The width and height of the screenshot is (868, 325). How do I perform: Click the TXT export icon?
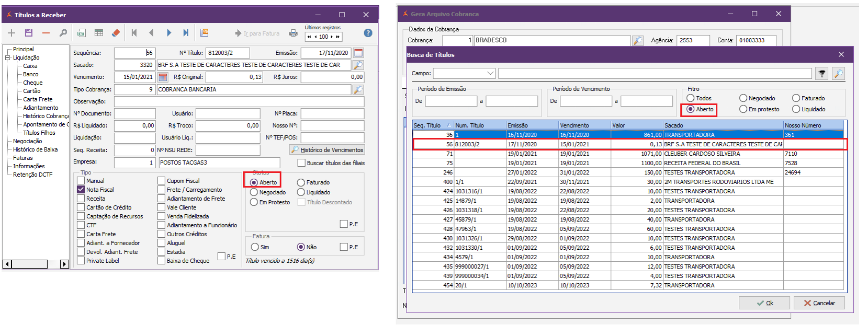82,33
